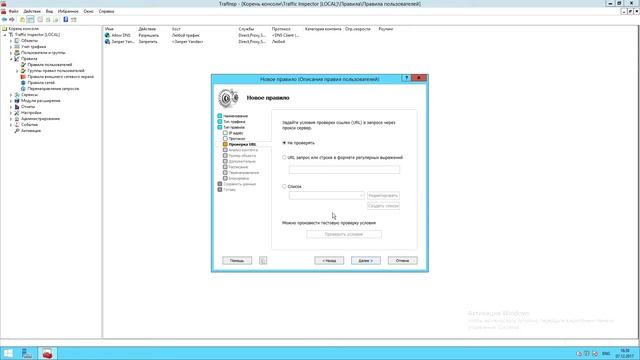Click the Пользователи и группы node icon

click(x=17, y=53)
